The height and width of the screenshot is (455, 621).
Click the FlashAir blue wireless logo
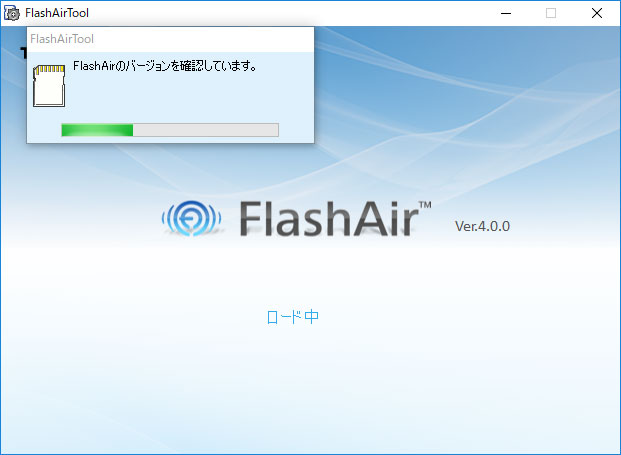[x=191, y=218]
